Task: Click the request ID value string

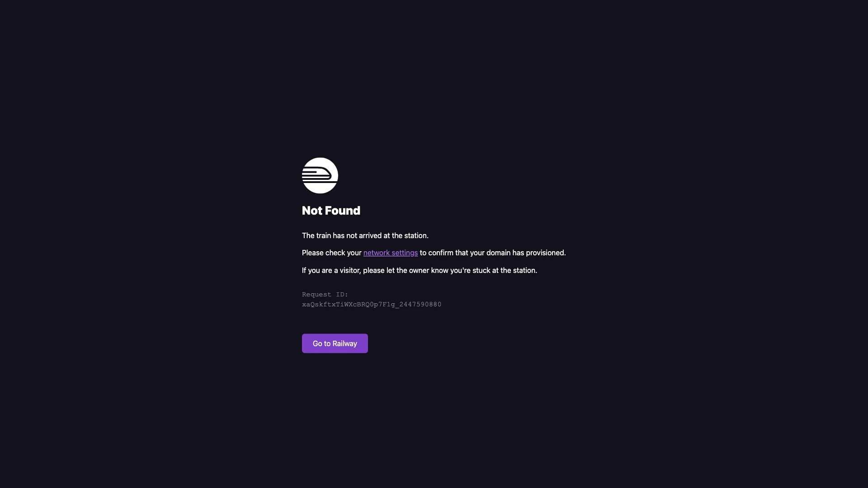Action: pyautogui.click(x=372, y=305)
